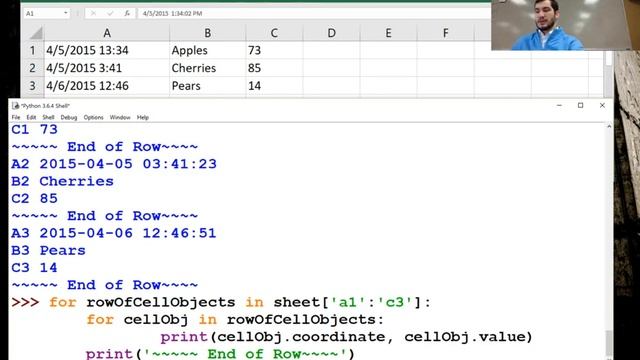This screenshot has width=640, height=360.
Task: Click the Excel formula bar text
Action: click(172, 13)
